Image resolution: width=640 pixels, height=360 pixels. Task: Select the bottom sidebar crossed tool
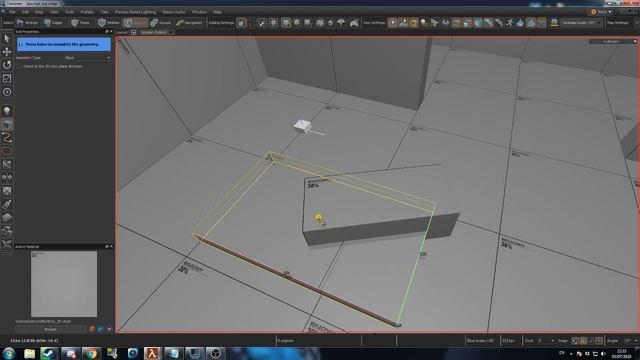coord(7,244)
